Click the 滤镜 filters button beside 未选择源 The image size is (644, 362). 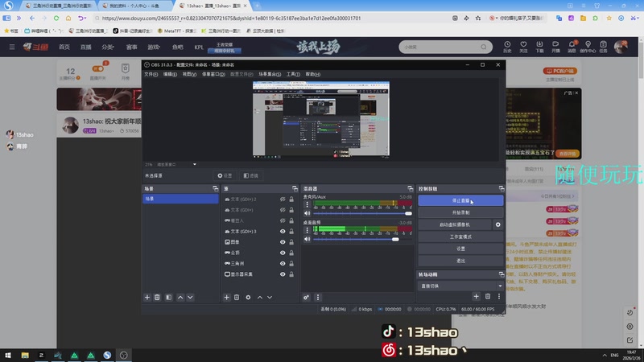click(x=250, y=175)
